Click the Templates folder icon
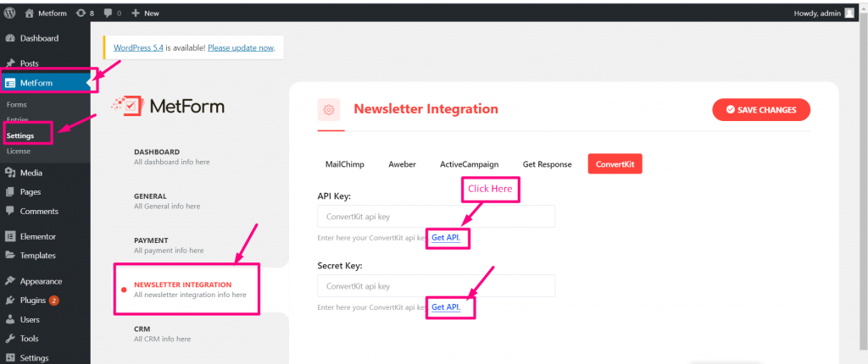Viewport: 868px width, 364px height. (10, 256)
